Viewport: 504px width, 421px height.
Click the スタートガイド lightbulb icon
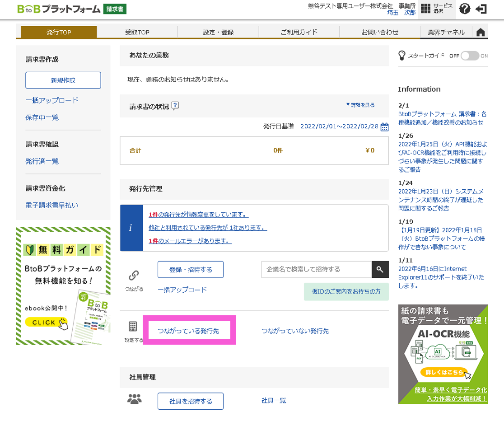[402, 55]
